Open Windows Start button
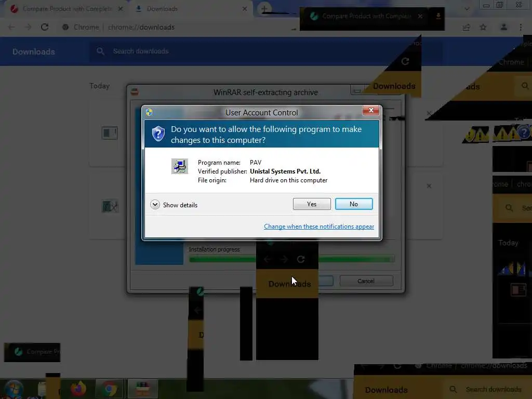 [14, 389]
